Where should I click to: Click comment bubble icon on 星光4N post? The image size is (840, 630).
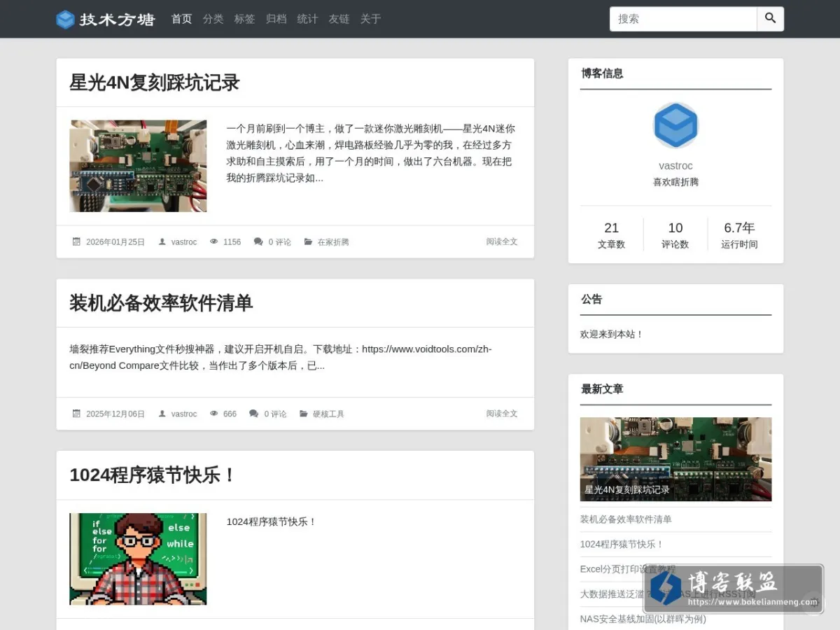[258, 241]
